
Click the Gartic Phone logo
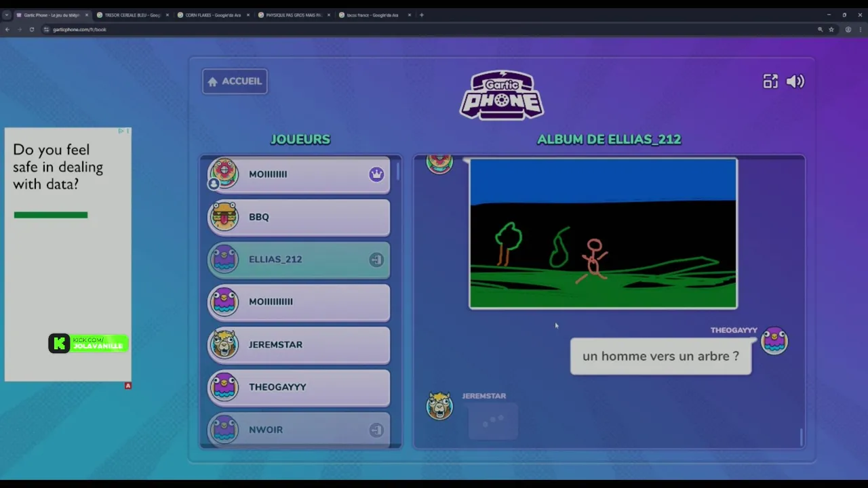(502, 95)
